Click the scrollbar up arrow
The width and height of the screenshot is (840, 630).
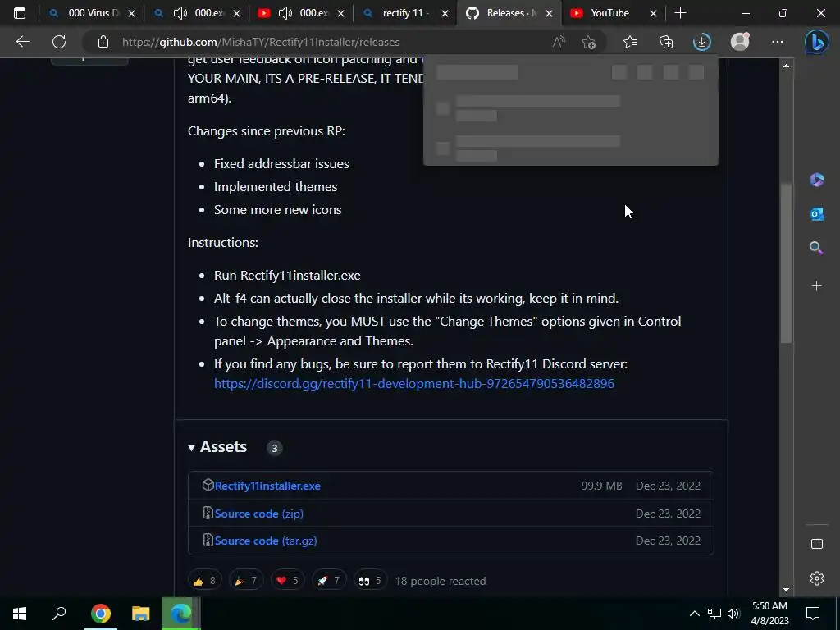[x=786, y=66]
